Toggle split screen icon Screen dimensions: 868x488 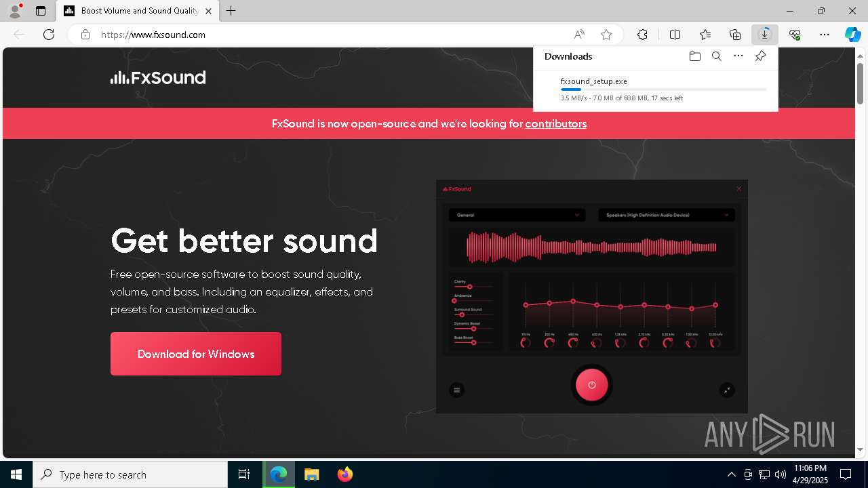675,35
